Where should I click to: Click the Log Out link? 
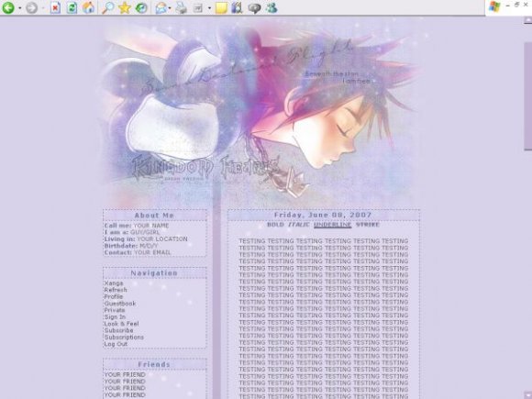[116, 344]
